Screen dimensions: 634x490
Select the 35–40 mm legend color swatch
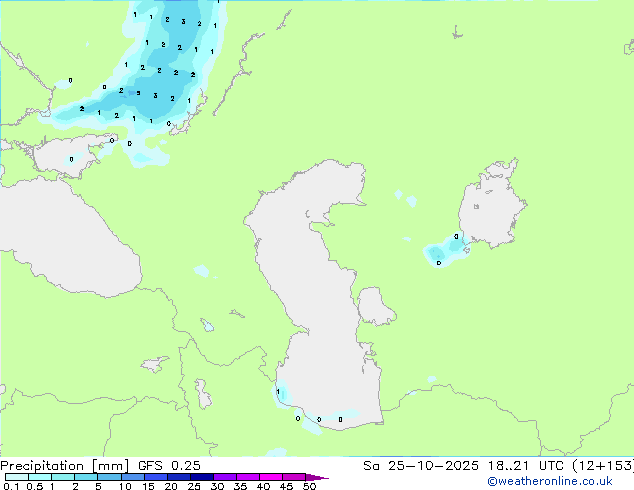coord(247,477)
